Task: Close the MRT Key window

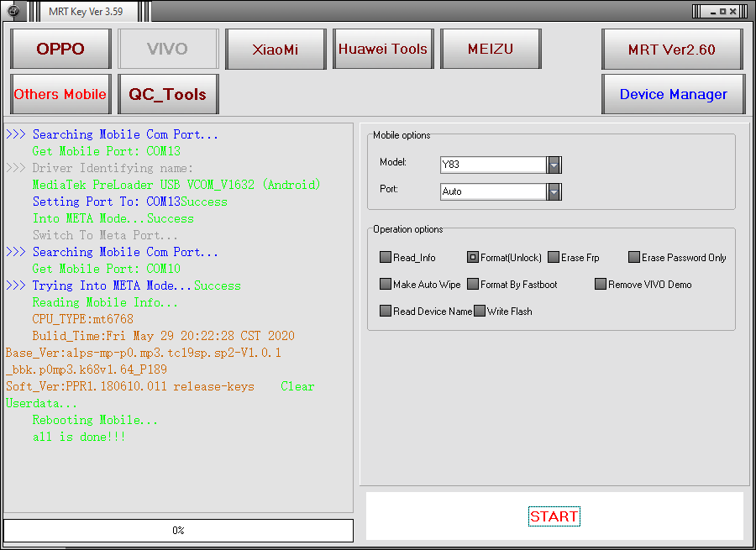Action: tap(732, 12)
